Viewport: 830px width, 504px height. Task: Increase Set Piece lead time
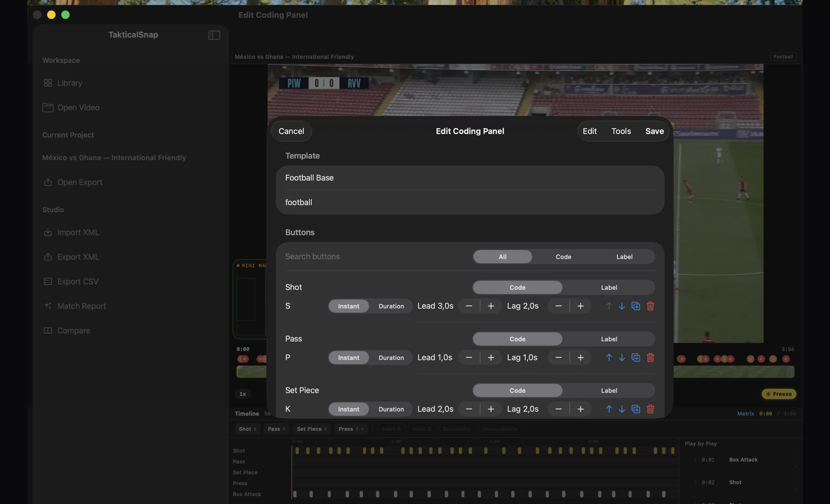[x=491, y=409]
